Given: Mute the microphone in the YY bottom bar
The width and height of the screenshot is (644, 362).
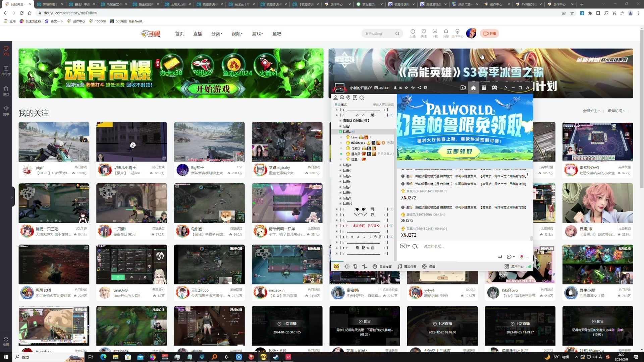Looking at the screenshot, I should point(355,266).
